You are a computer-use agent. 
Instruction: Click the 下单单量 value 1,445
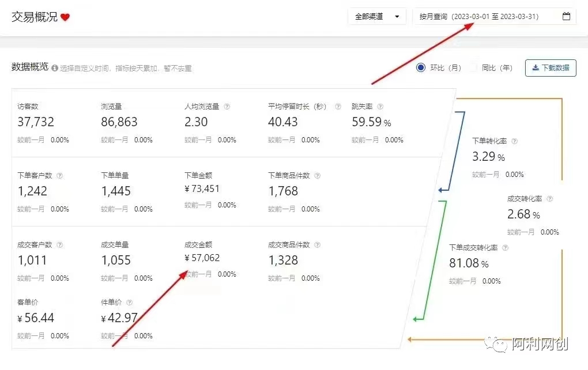click(x=116, y=191)
